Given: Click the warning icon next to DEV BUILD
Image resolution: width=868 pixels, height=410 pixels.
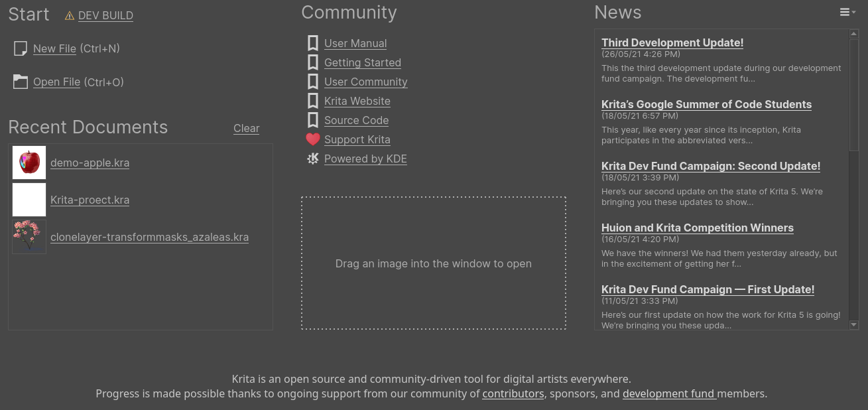Looking at the screenshot, I should (x=70, y=16).
